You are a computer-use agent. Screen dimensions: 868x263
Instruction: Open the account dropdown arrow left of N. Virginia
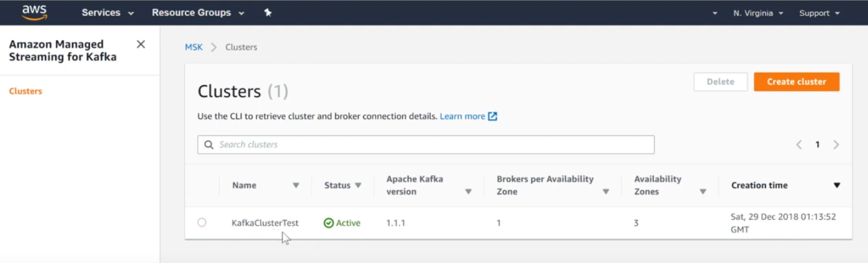(715, 13)
